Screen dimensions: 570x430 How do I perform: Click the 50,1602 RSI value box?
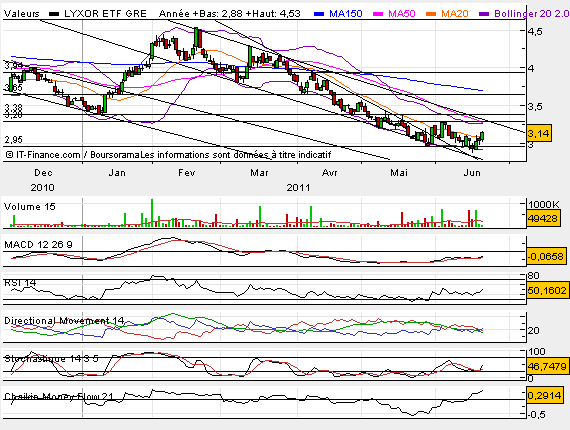point(547,290)
